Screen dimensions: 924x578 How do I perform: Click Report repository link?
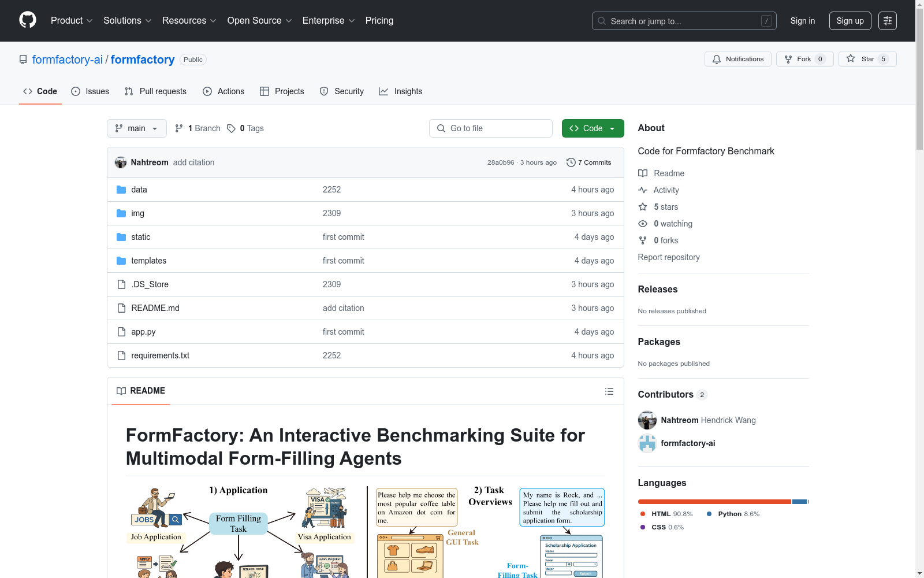click(x=669, y=257)
